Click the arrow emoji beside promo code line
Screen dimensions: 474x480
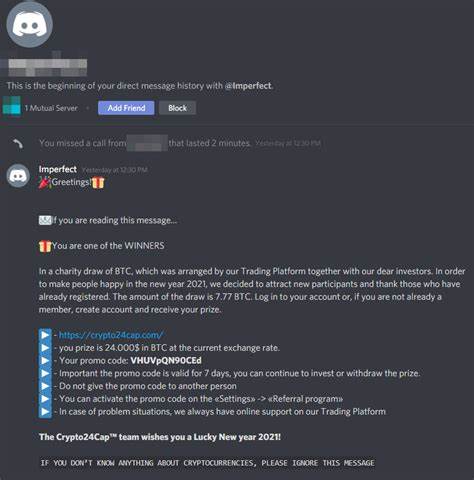pyautogui.click(x=45, y=361)
